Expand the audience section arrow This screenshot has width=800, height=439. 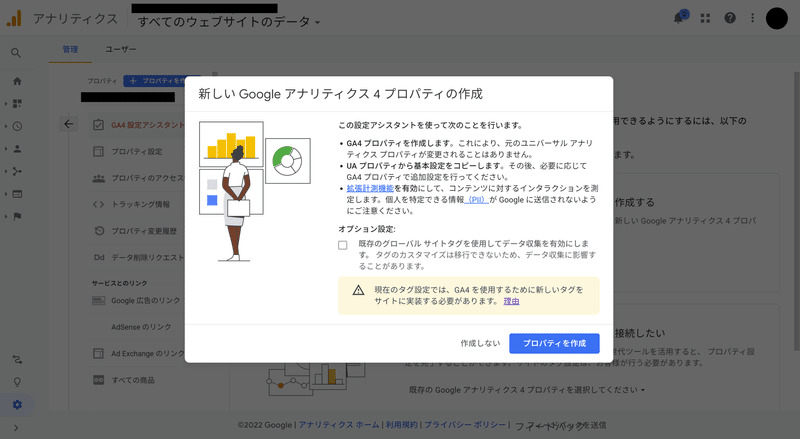(x=6, y=149)
